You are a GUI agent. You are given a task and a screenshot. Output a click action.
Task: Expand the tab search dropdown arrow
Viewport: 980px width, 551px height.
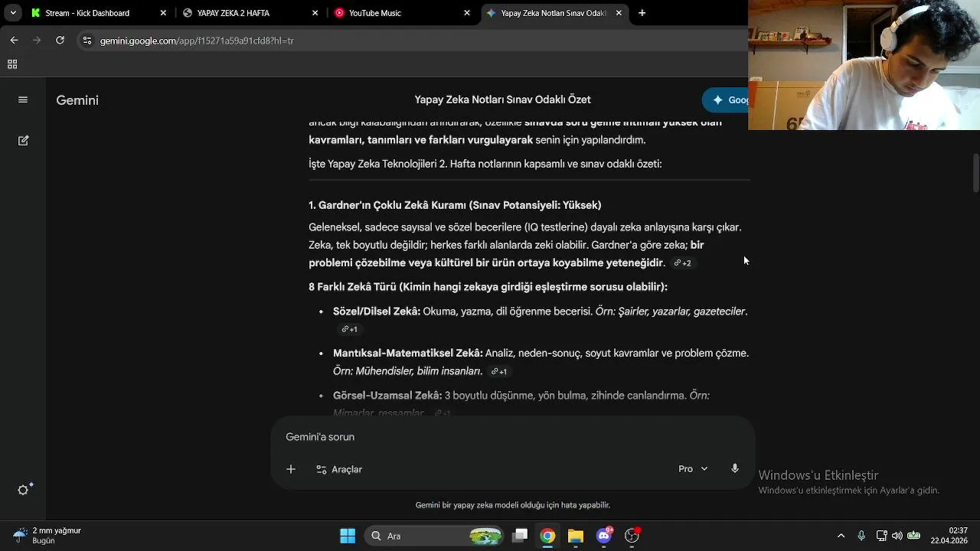pyautogui.click(x=13, y=13)
